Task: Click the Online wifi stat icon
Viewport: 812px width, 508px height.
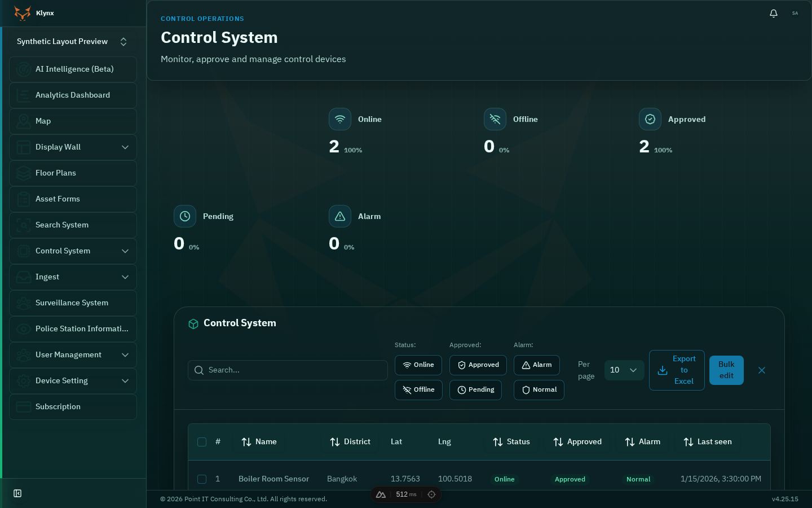Action: tap(340, 119)
